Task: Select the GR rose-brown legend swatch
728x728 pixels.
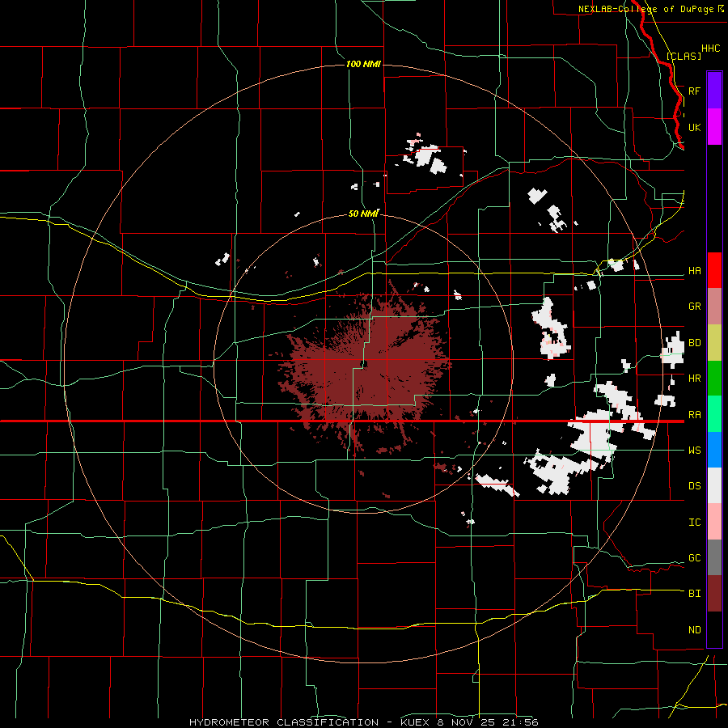Action: (x=714, y=306)
